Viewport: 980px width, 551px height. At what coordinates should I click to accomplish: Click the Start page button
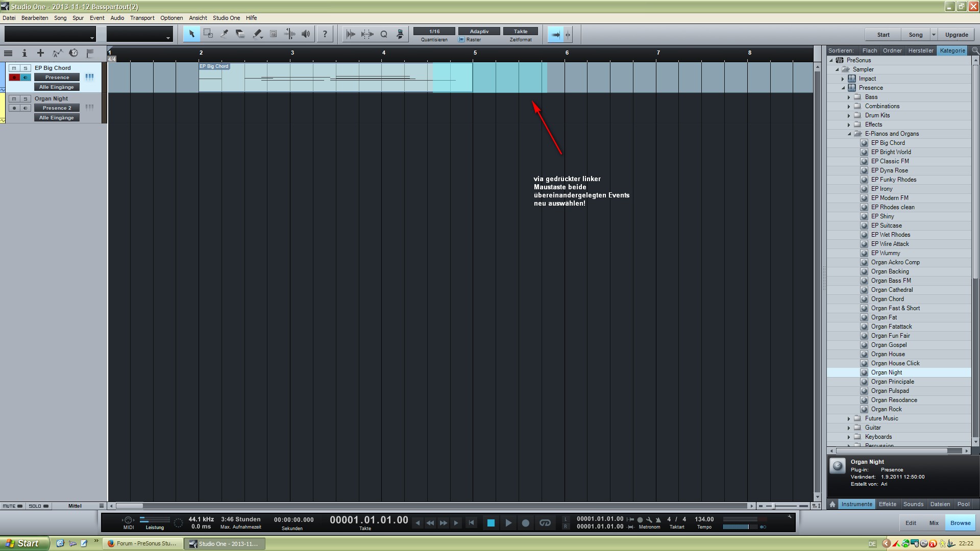[883, 35]
